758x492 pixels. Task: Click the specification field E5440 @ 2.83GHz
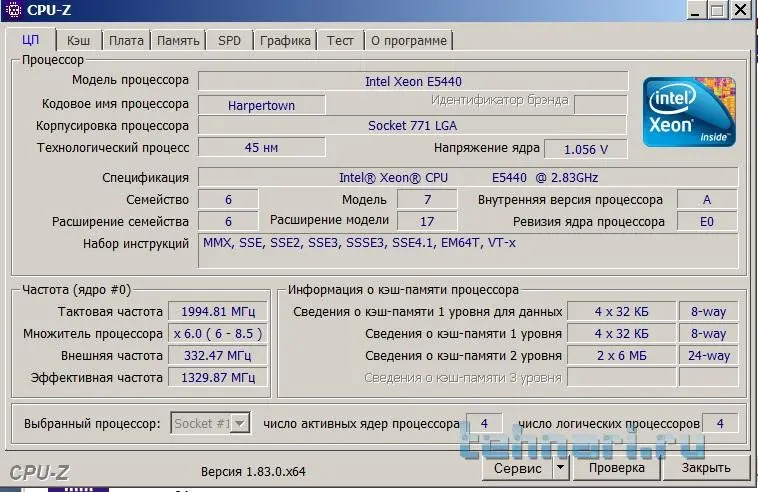(x=468, y=177)
